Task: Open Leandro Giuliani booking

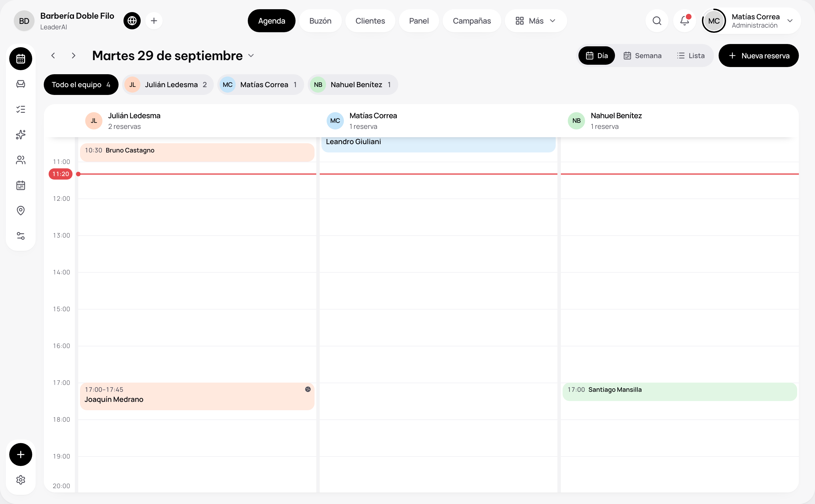Action: pos(438,145)
